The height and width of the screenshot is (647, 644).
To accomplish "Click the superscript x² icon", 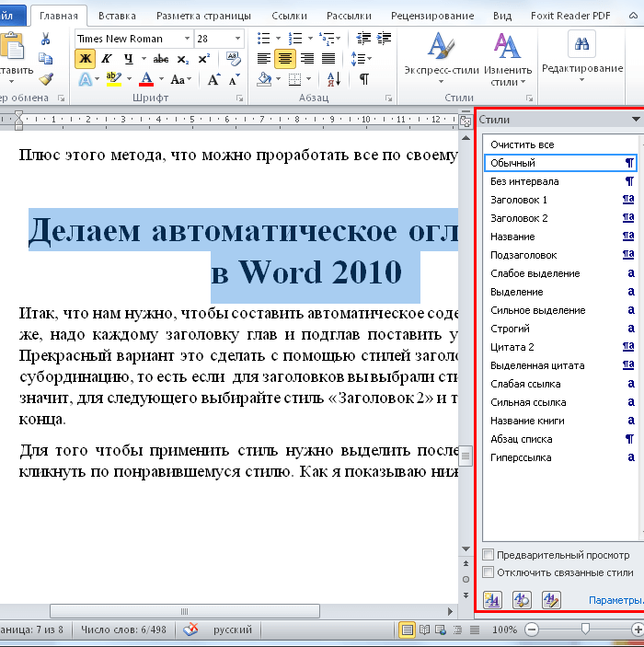I will (204, 59).
